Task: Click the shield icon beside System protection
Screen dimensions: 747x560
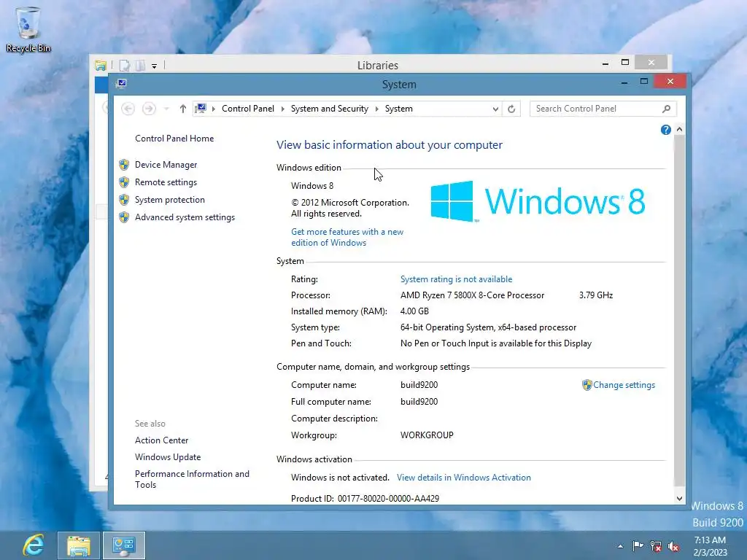Action: (124, 200)
